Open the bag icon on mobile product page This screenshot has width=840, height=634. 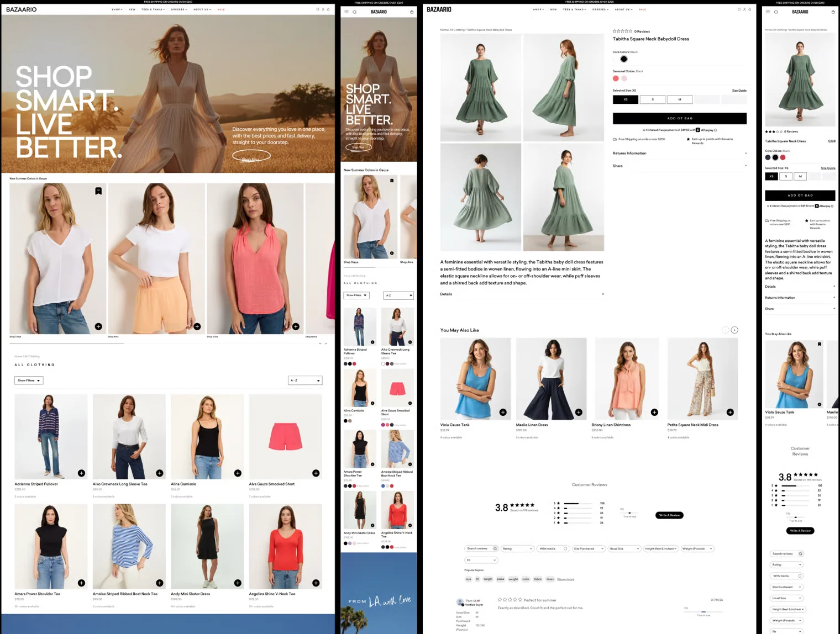coord(833,12)
